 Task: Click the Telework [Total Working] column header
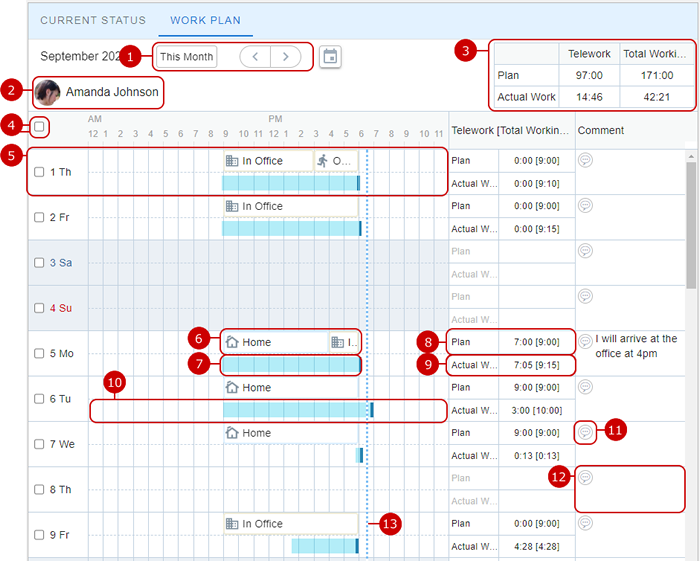tap(510, 130)
